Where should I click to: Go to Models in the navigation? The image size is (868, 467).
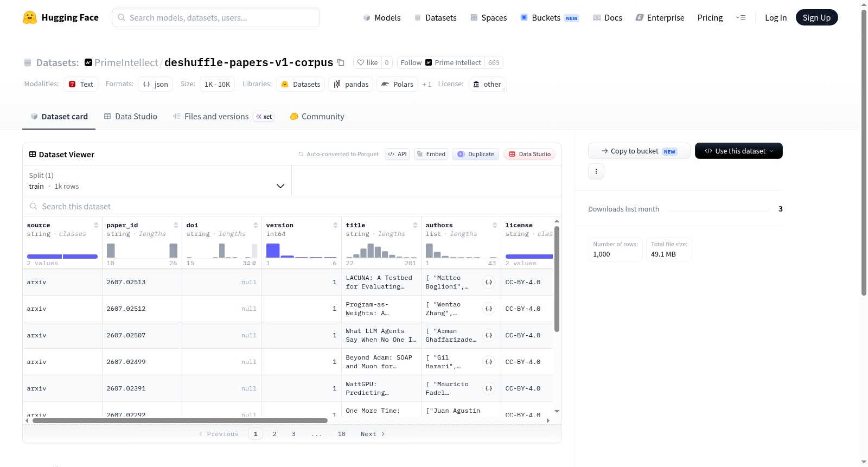click(382, 17)
